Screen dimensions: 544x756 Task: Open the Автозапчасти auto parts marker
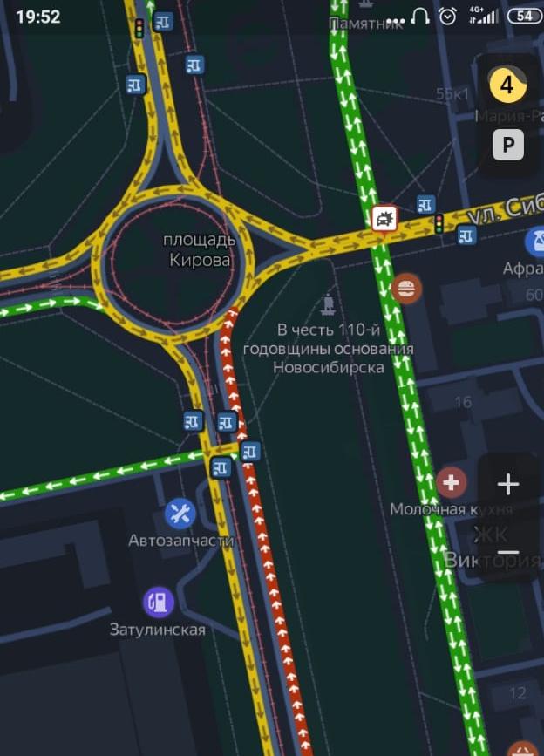(180, 514)
